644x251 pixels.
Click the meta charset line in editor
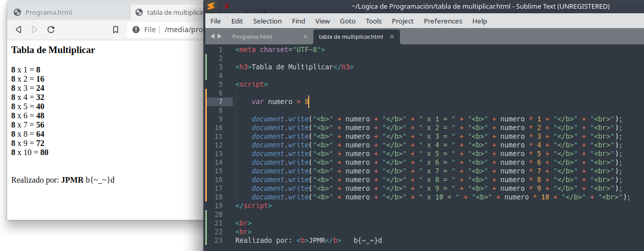[x=280, y=49]
